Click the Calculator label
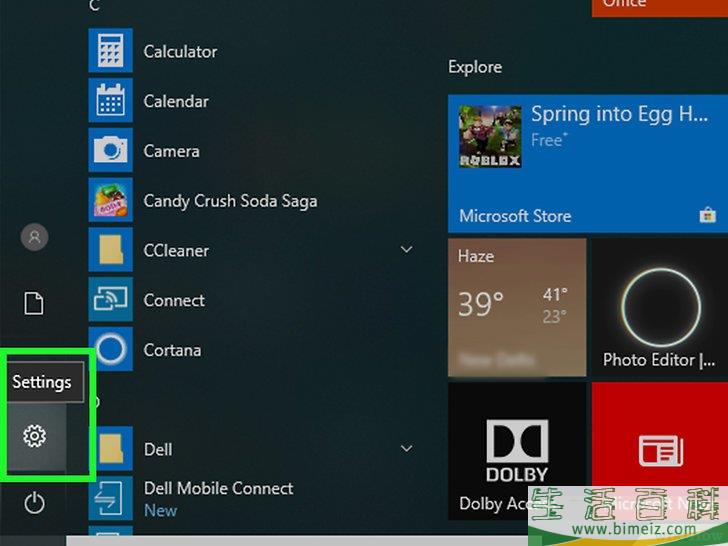 coord(181,51)
